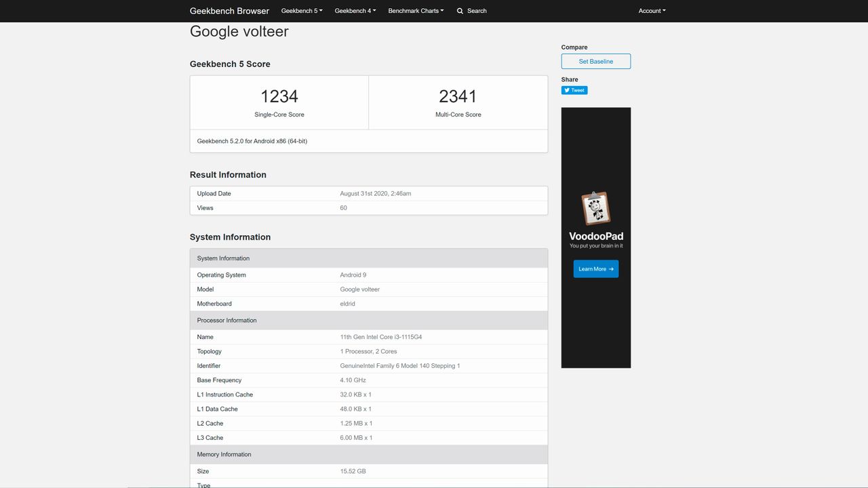Select the multi-core score 2341
This screenshot has width=868, height=488.
(458, 96)
